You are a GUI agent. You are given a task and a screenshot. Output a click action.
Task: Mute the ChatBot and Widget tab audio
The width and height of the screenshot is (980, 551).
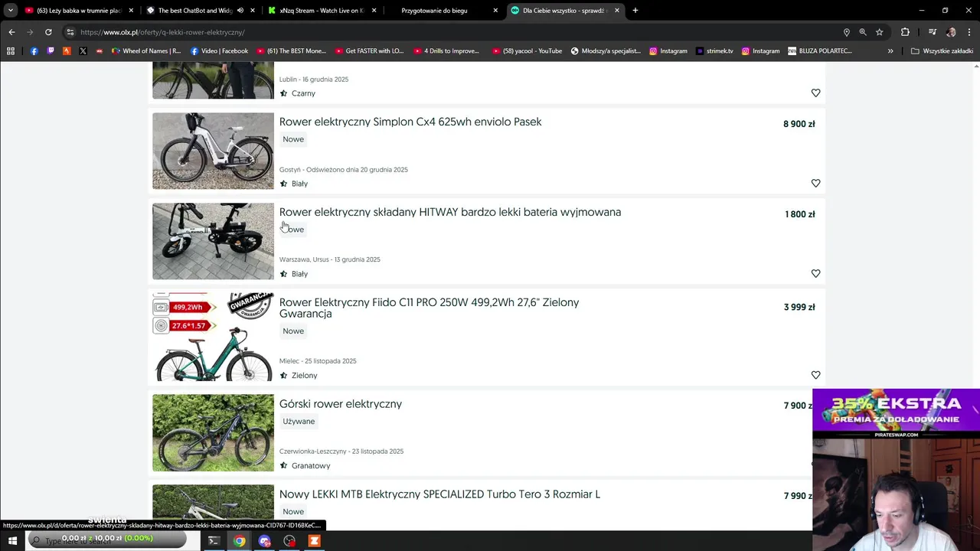240,11
